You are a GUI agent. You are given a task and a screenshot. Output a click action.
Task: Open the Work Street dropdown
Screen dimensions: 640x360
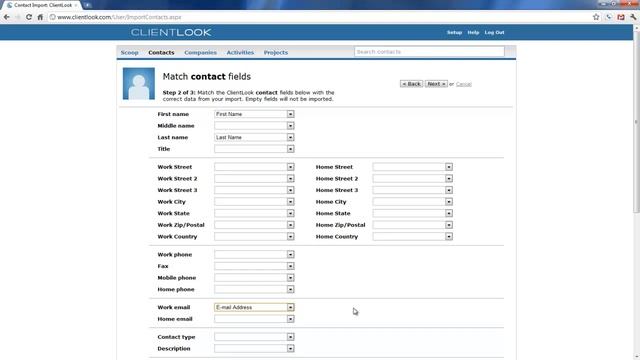point(254,167)
